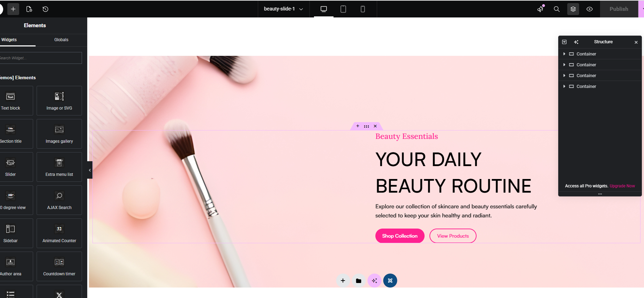Screen dimensions: 644x298
Task: Select the Animated Counter widget
Action: (59, 233)
